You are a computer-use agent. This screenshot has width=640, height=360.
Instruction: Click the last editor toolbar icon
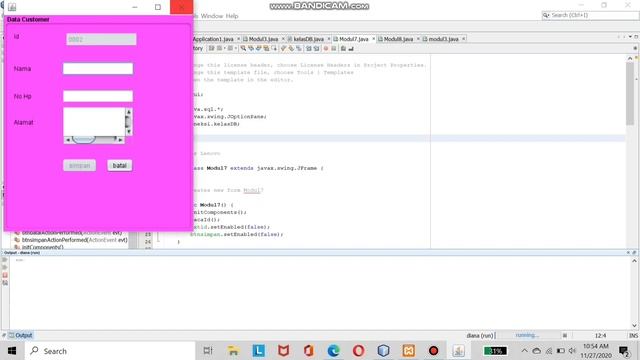click(351, 48)
